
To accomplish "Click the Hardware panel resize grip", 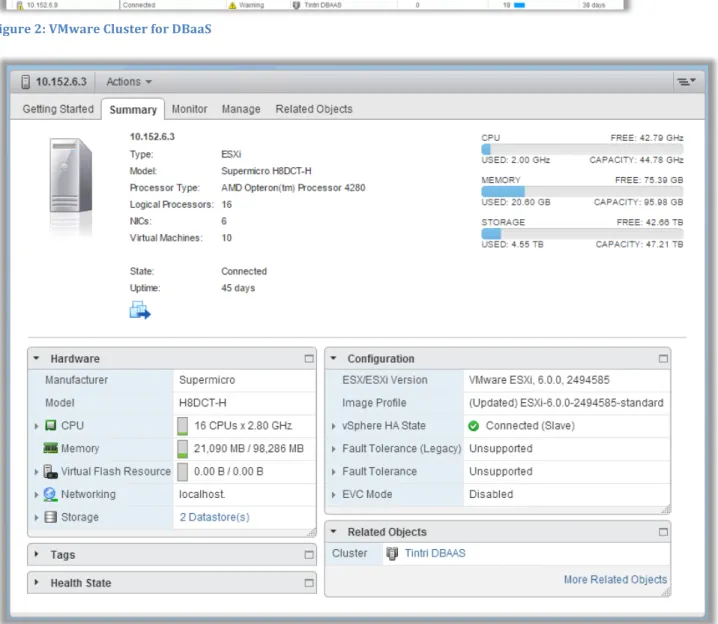I will [x=311, y=532].
